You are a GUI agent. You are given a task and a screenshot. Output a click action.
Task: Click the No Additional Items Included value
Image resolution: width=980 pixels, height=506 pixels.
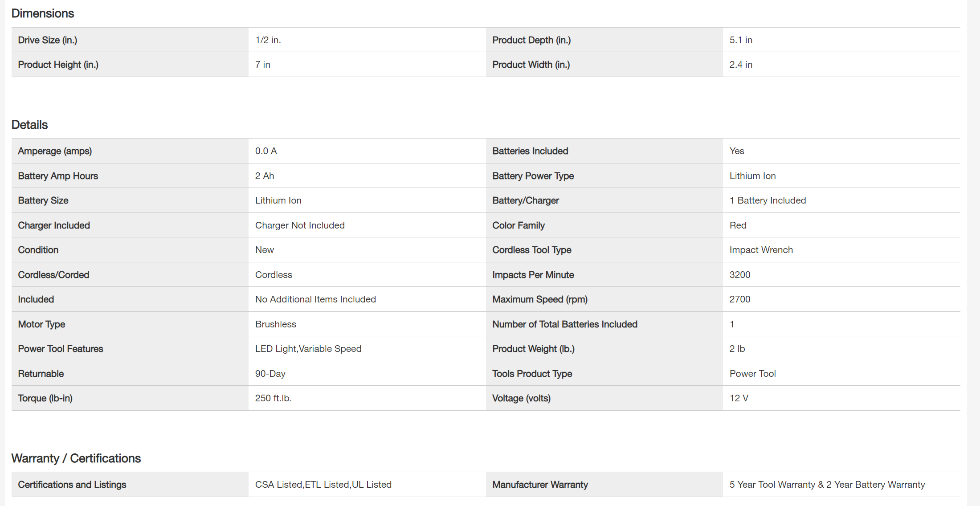tap(315, 299)
